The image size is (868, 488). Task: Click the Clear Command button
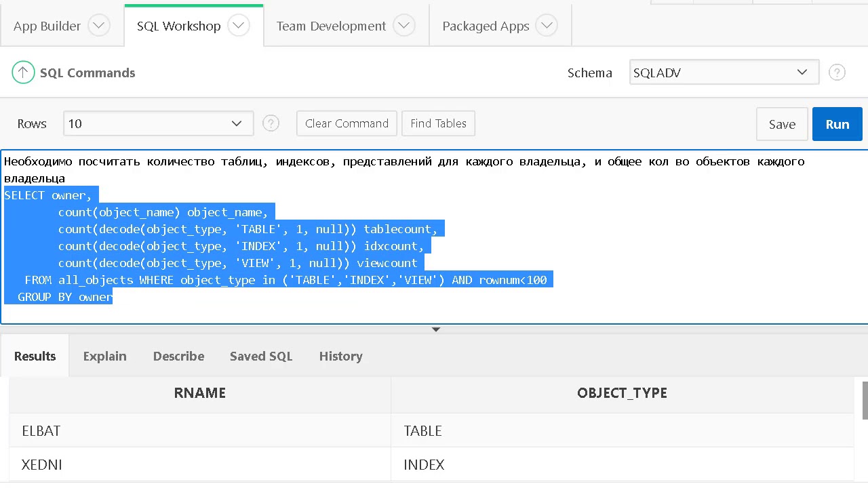[x=347, y=123]
